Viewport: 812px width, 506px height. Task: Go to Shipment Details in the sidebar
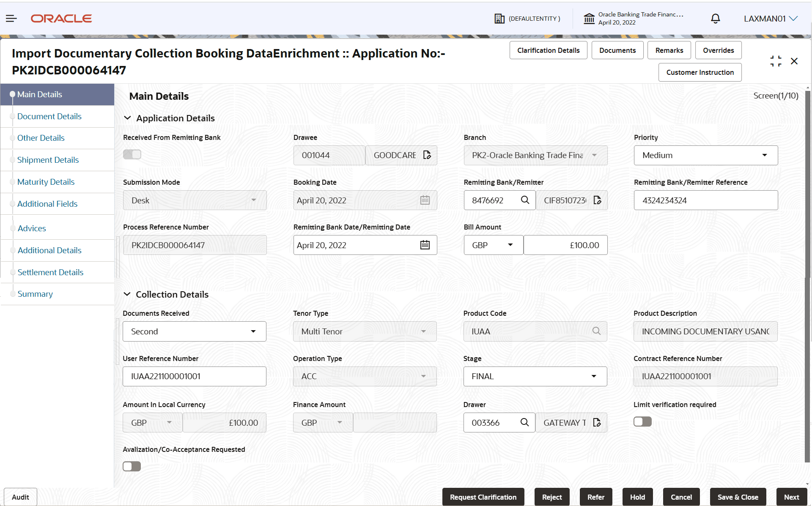(x=48, y=160)
